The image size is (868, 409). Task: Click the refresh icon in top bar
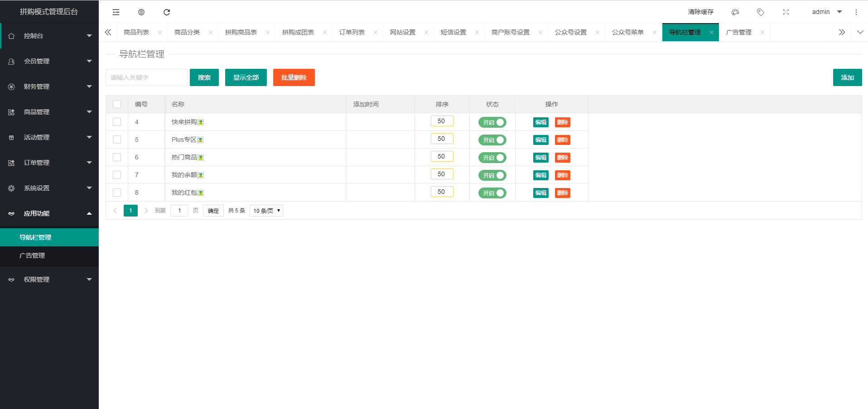[x=167, y=12]
